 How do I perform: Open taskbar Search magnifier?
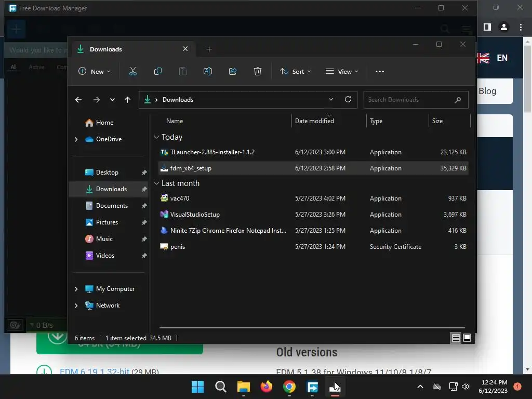point(220,387)
